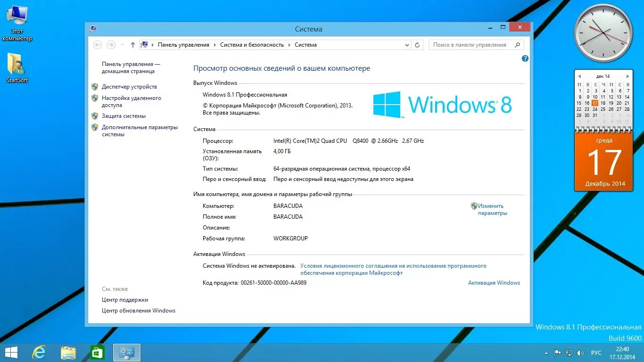
Task: Click the shield icon next to Изменить параметры
Action: tap(474, 206)
